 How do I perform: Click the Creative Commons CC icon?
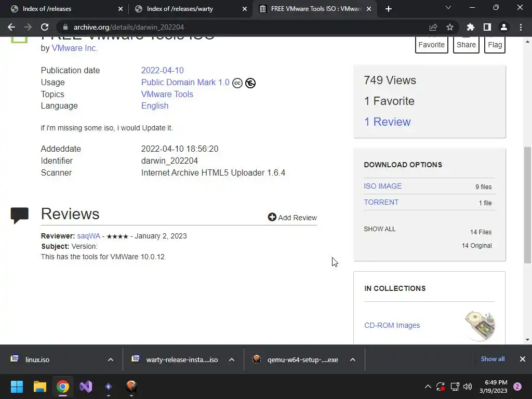(x=237, y=83)
